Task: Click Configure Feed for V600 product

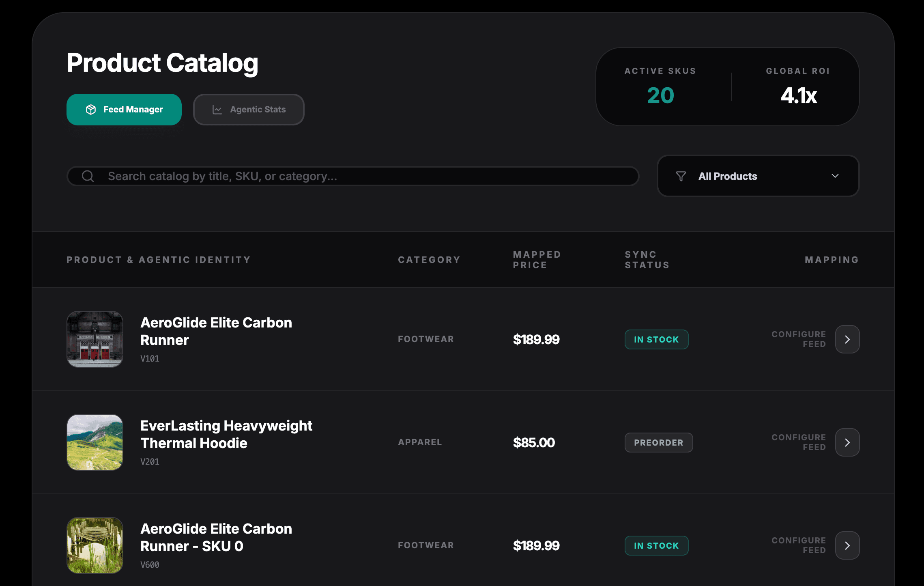Action: pyautogui.click(x=798, y=545)
